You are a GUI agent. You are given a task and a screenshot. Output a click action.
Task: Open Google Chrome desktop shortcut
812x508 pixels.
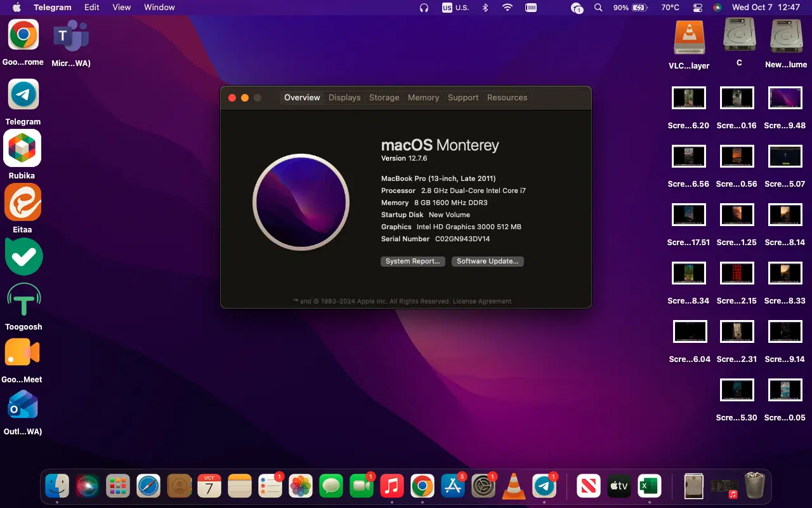pyautogui.click(x=23, y=35)
